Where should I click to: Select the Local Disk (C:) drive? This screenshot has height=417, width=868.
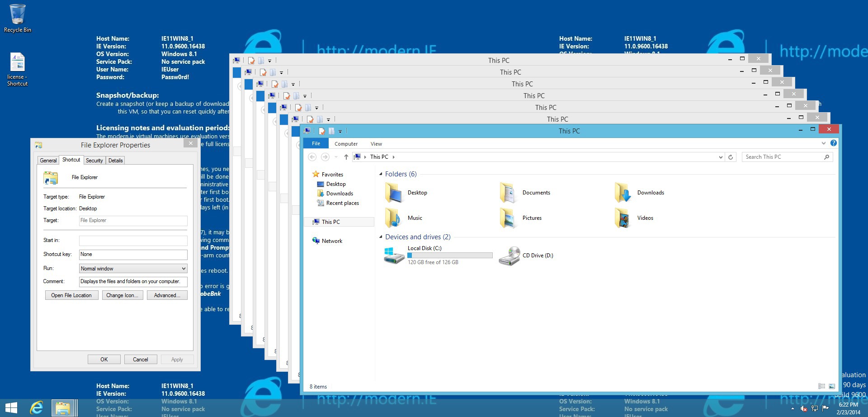tap(438, 256)
